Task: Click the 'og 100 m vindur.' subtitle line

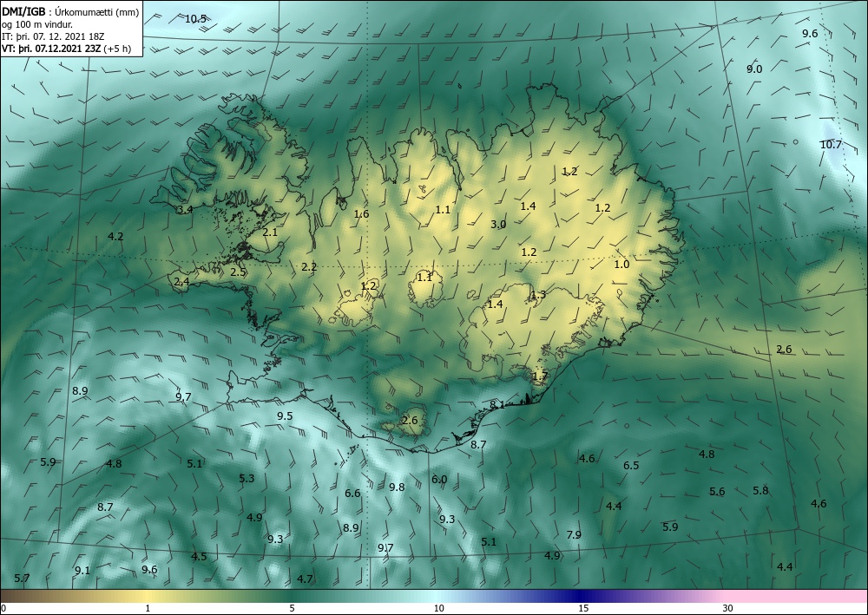Action: (x=37, y=24)
